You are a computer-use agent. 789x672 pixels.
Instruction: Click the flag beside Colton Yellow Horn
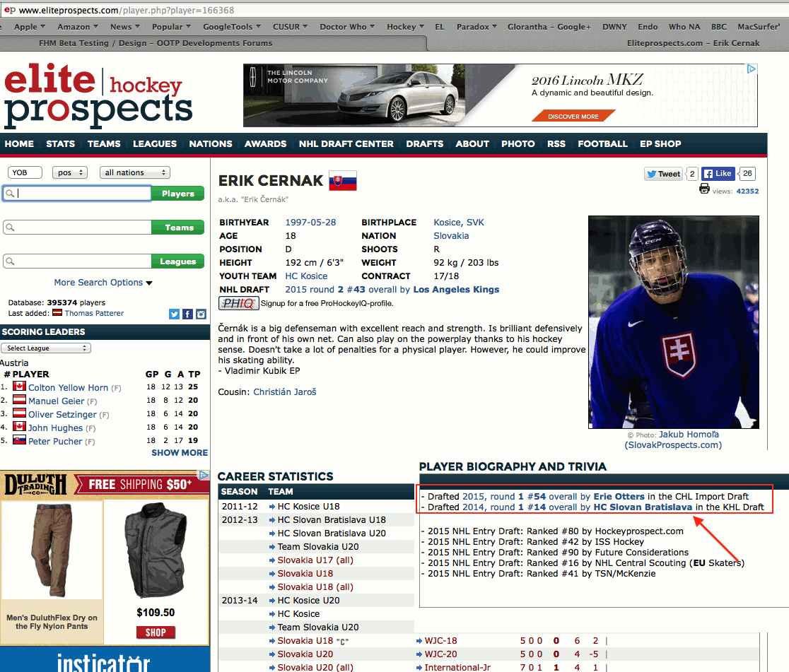point(20,387)
